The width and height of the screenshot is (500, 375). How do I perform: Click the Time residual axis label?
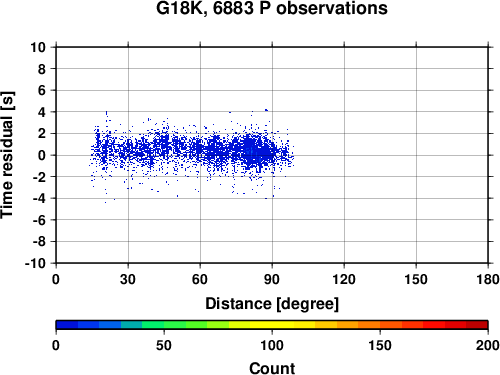(x=7, y=155)
